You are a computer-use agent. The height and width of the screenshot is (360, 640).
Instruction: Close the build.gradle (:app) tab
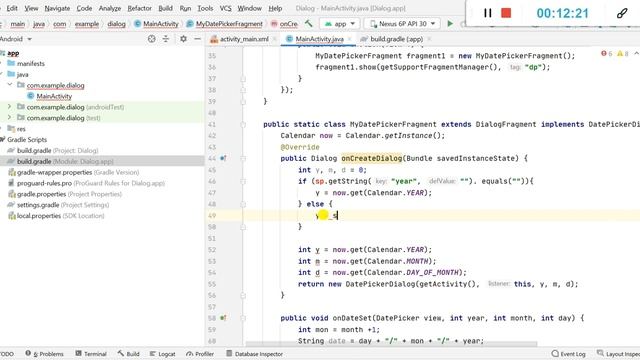pos(429,39)
